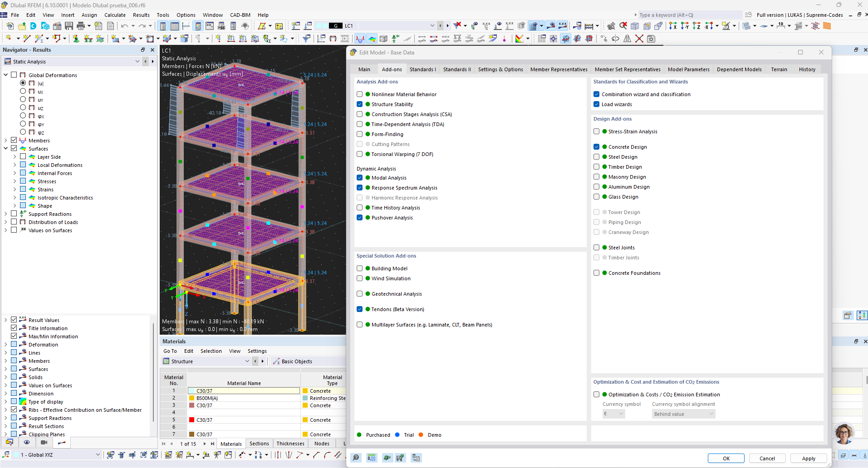
Task: Click first-record arrow in Materials table
Action: (x=163, y=444)
